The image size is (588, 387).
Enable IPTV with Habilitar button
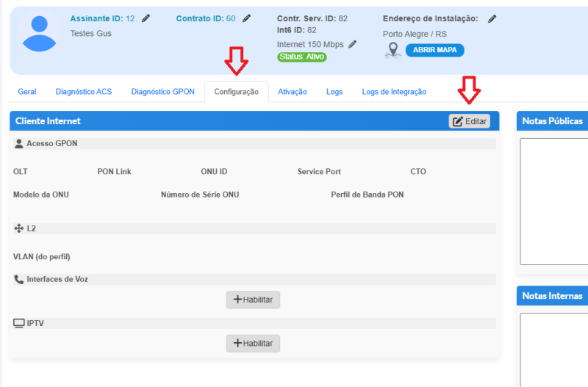(x=253, y=343)
